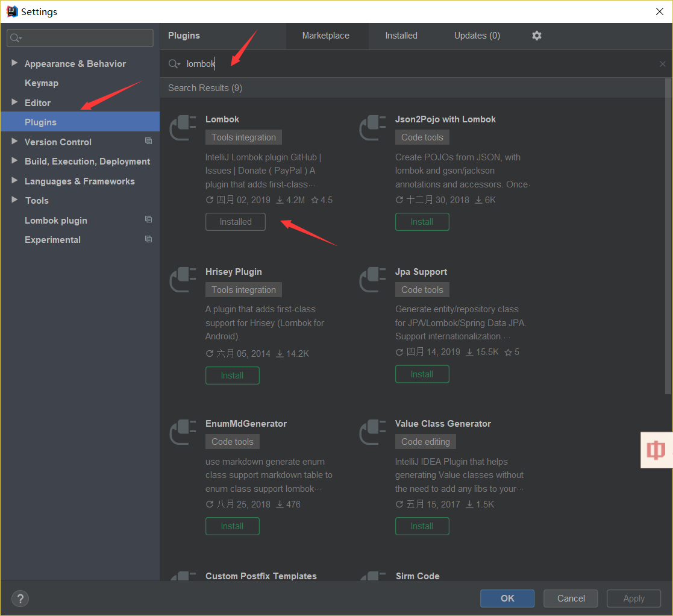Confirm settings with OK button
673x616 pixels.
(x=507, y=599)
